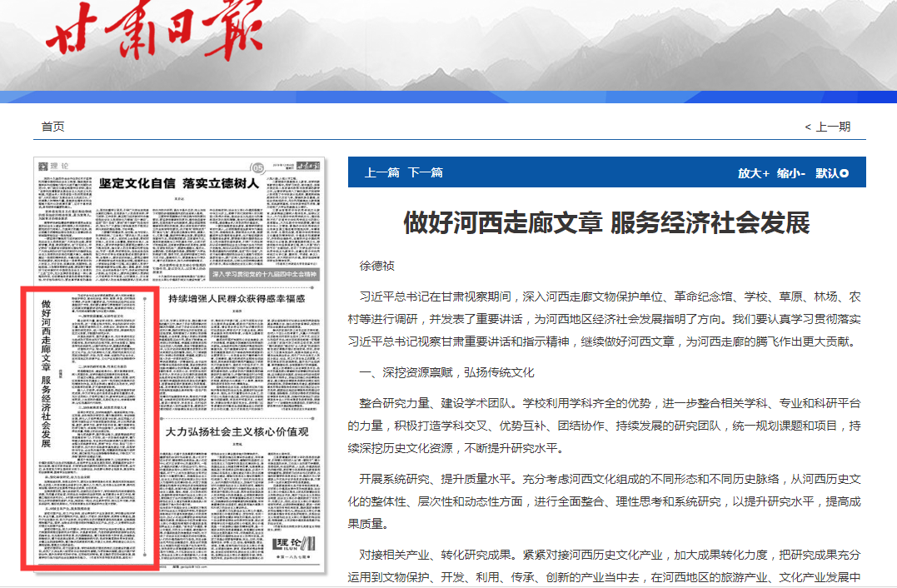Open next article 下一篇
The height and width of the screenshot is (588, 897).
click(426, 172)
